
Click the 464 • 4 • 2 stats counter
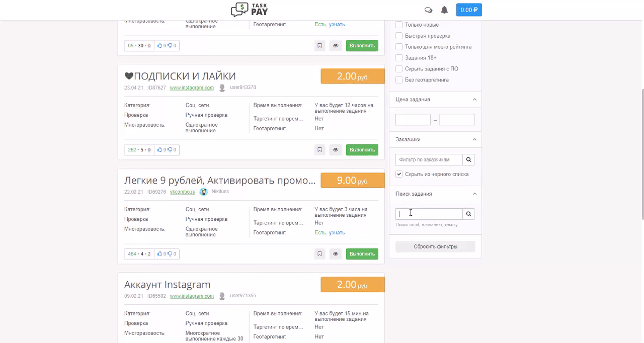point(139,253)
